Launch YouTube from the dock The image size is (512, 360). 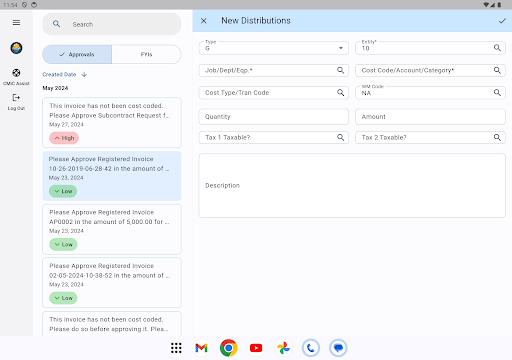pos(256,348)
